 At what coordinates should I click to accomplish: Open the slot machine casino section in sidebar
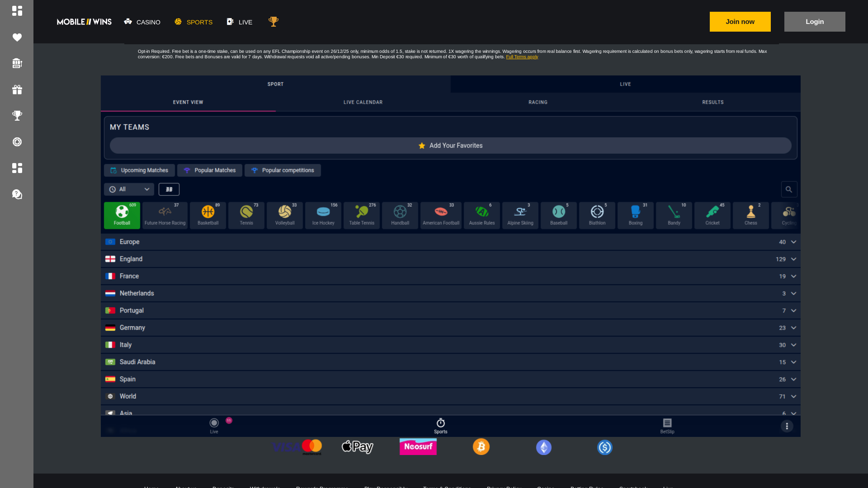[17, 63]
